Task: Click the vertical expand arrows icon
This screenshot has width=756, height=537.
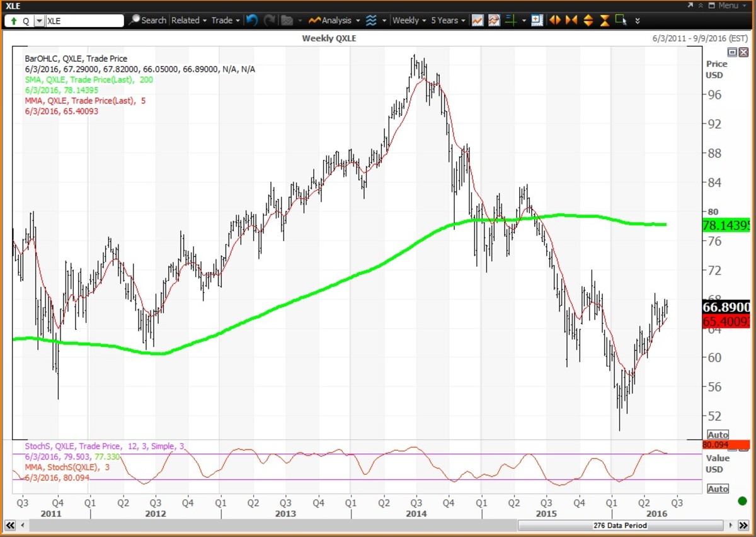Action: pyautogui.click(x=588, y=20)
